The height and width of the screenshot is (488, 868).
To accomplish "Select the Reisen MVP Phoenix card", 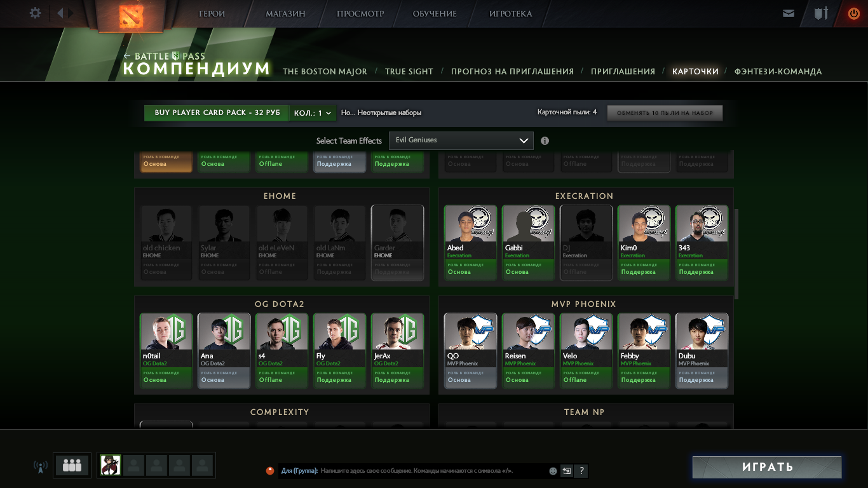I will [x=528, y=351].
